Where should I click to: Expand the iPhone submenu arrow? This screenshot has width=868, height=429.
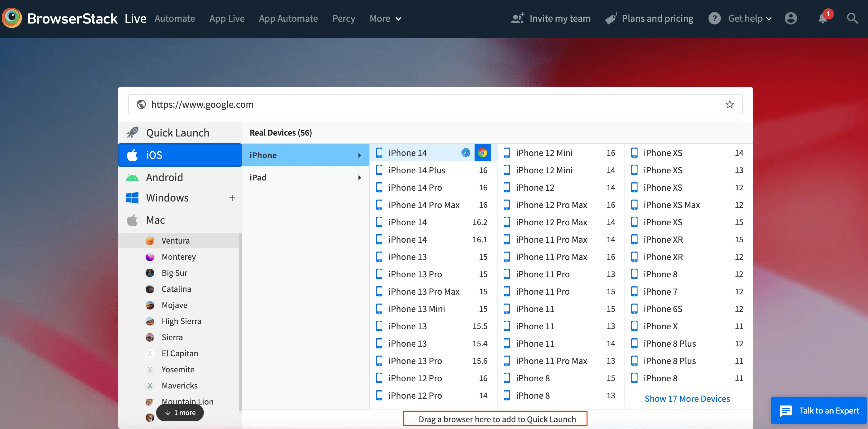coord(360,155)
